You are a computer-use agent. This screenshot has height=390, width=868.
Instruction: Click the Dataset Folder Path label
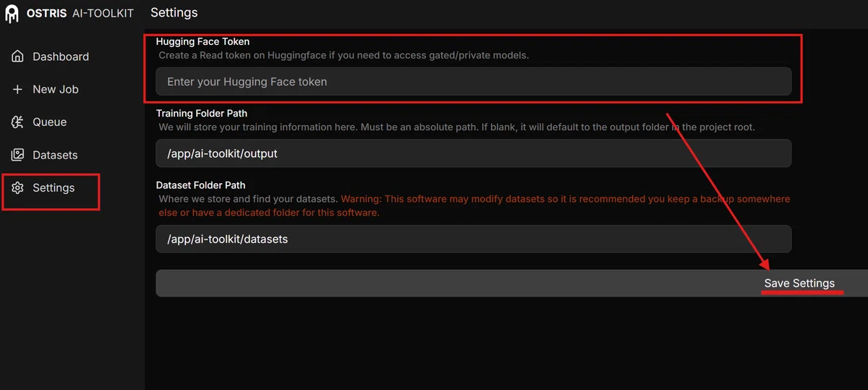point(200,185)
